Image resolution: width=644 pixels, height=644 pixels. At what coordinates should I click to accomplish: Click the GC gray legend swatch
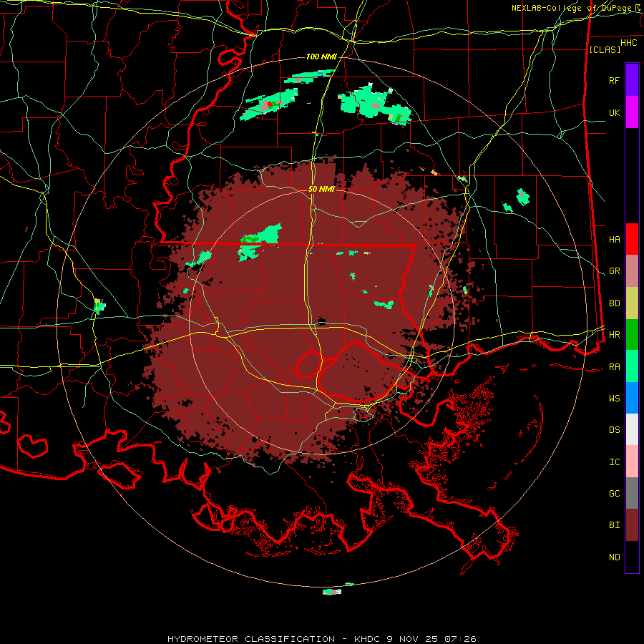(x=632, y=493)
